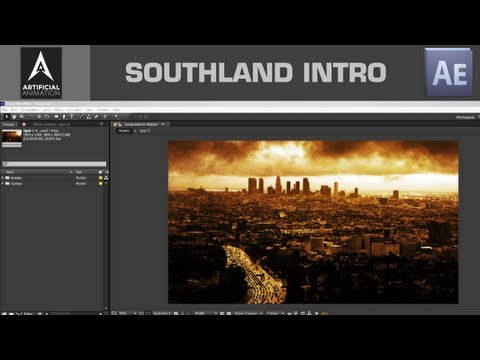This screenshot has width=480, height=360.
Task: Select the Clone Stamp tool
Action: (x=89, y=117)
